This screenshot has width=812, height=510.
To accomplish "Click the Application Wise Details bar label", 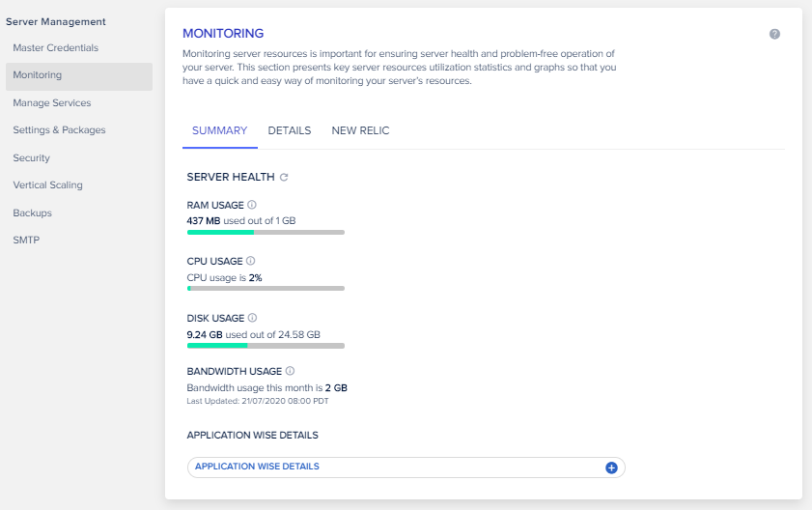I will point(257,467).
